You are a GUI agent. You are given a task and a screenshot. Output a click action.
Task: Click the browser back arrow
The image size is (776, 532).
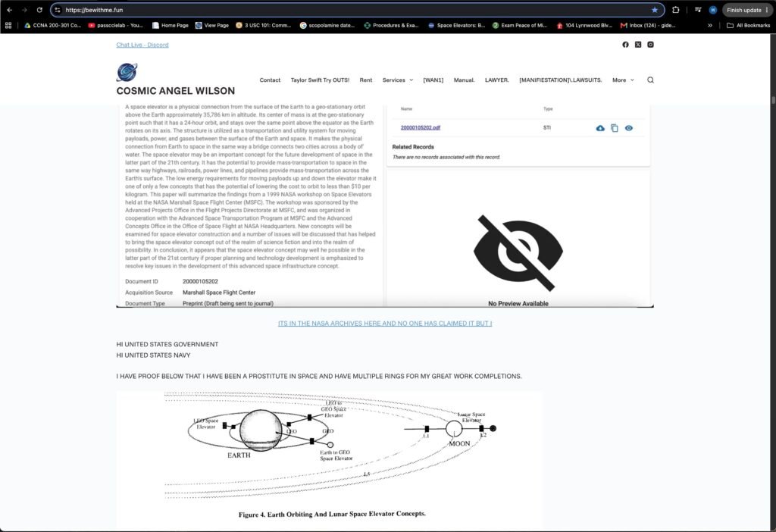(x=9, y=10)
